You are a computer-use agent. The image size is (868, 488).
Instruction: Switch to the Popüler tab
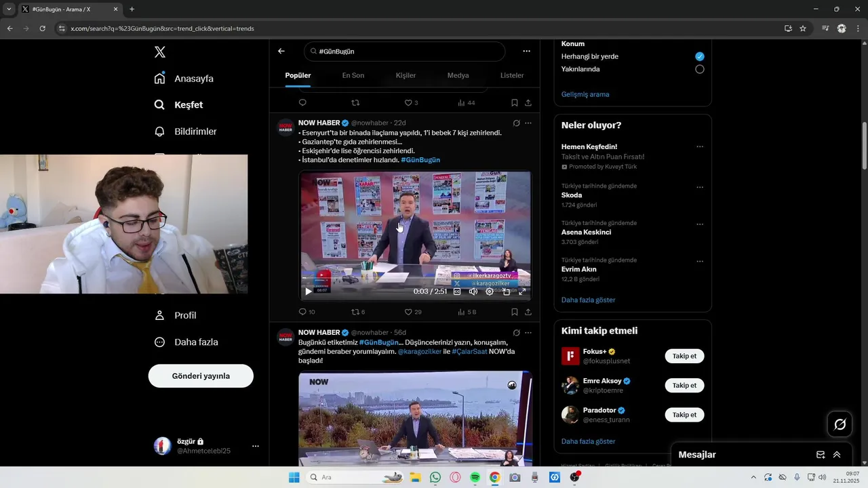(x=298, y=75)
